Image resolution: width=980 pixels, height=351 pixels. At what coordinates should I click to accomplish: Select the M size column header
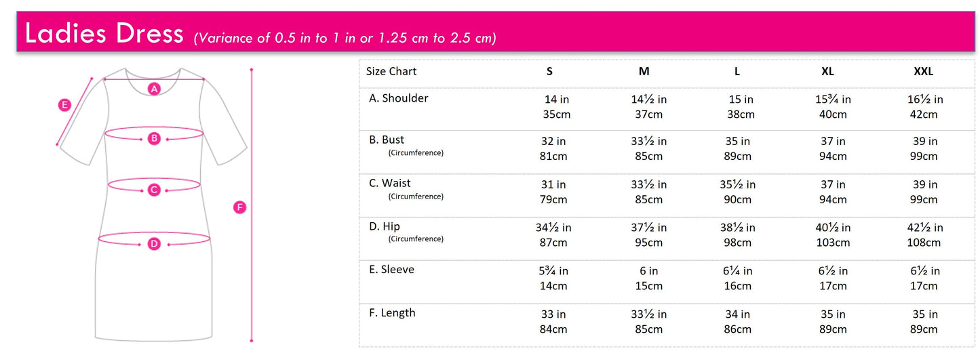pyautogui.click(x=644, y=72)
